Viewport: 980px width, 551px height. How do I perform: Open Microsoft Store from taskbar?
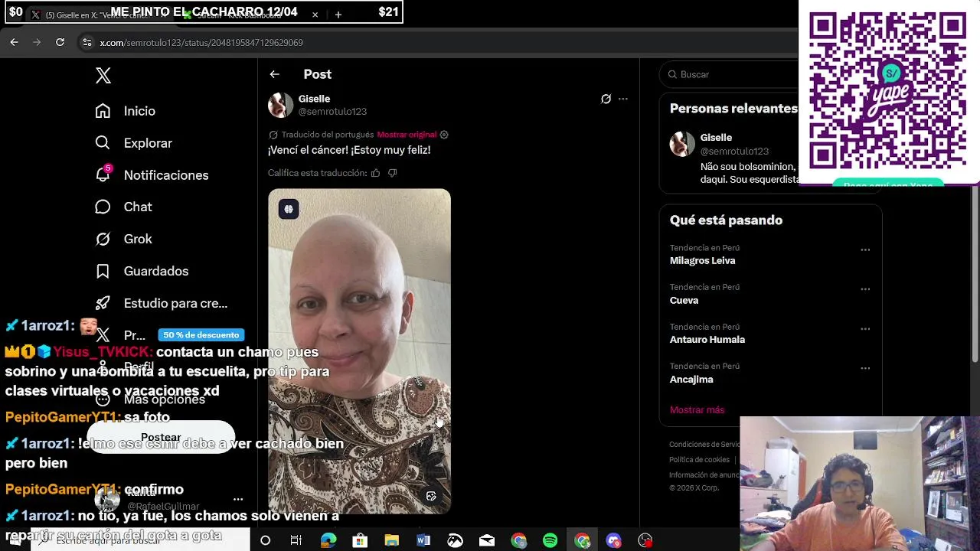click(x=360, y=540)
